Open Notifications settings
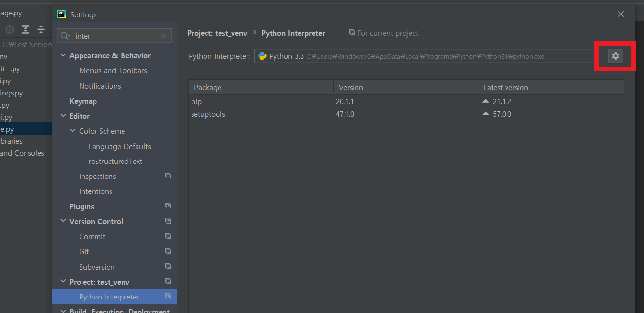 [x=100, y=86]
